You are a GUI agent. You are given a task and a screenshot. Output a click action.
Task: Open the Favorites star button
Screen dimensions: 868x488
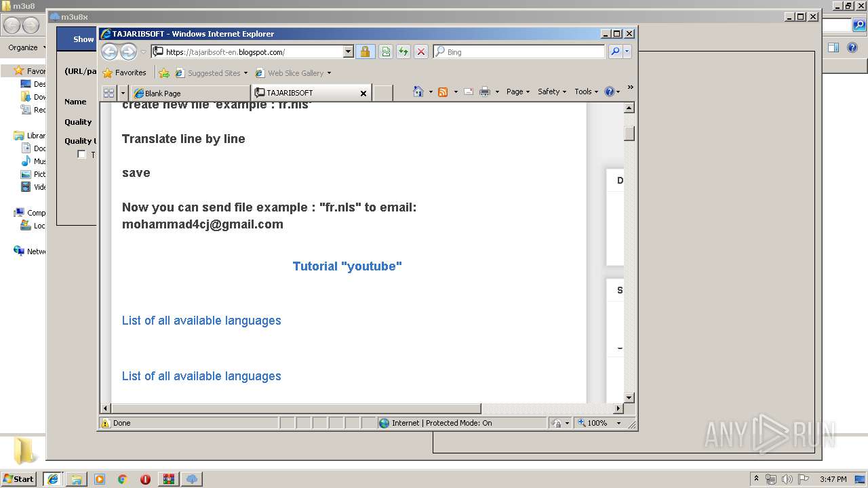pos(124,73)
